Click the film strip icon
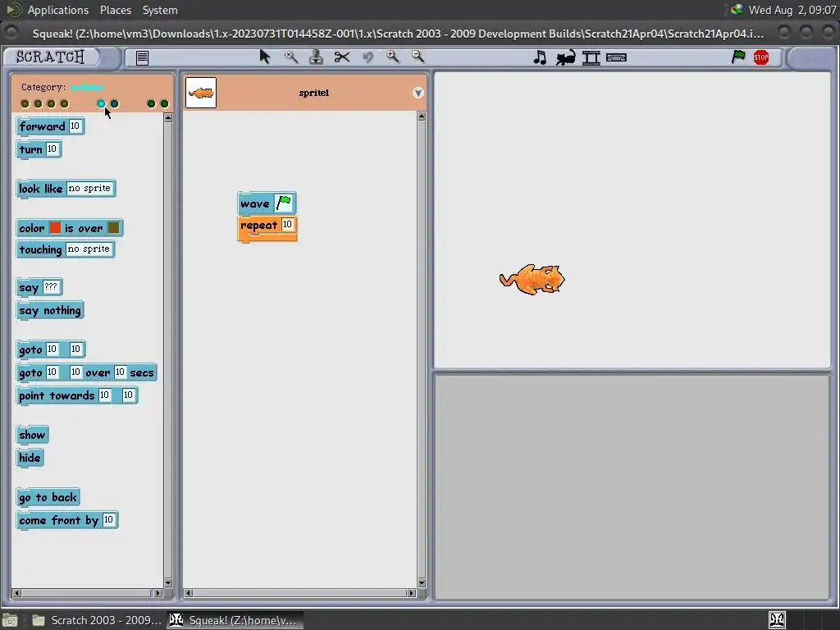 [x=591, y=58]
